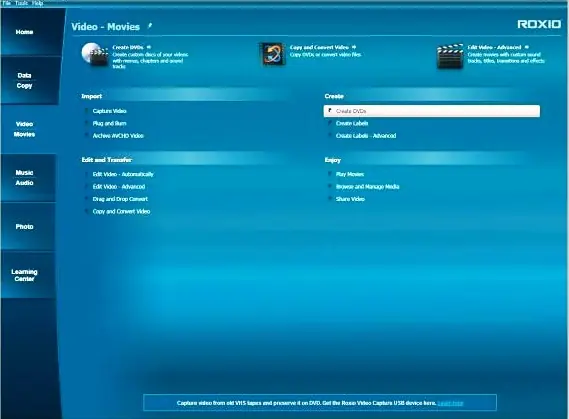Select highlighted Create DVDs entry under Create
Viewport: 569px width, 419px height.
pyautogui.click(x=431, y=111)
